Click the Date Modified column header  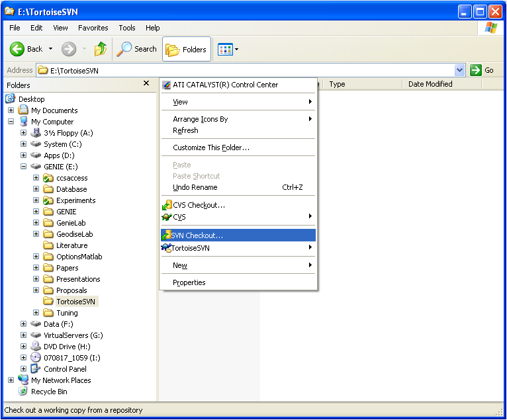[430, 84]
